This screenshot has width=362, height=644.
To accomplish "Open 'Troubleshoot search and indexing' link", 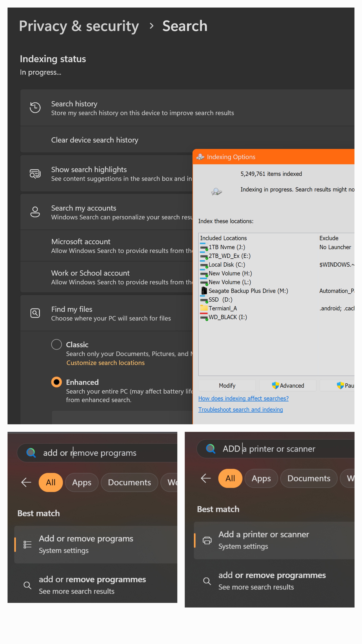I will point(241,409).
